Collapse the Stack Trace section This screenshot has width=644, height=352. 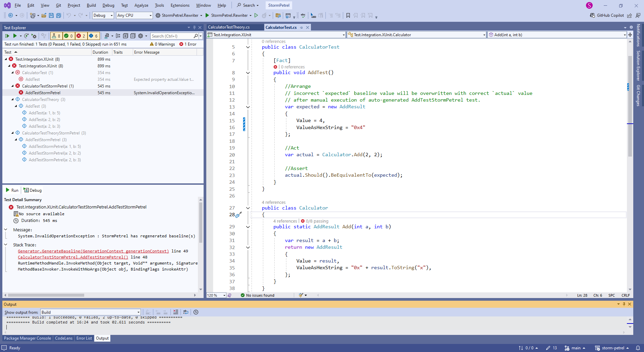tap(6, 245)
